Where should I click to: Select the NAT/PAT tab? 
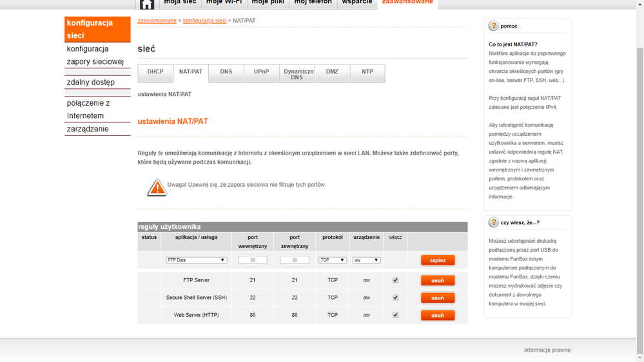click(x=191, y=73)
